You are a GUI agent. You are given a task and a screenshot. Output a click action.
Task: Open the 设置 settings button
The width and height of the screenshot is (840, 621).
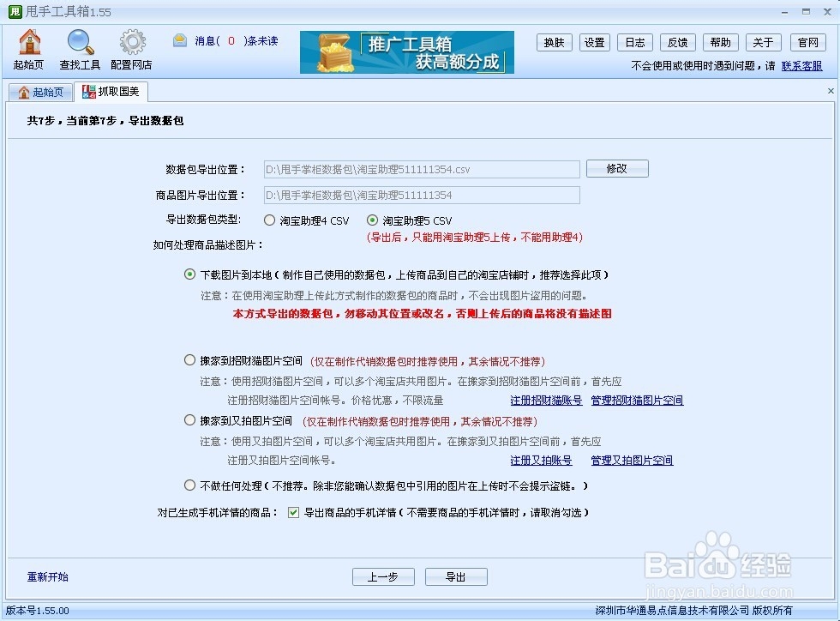coord(595,42)
